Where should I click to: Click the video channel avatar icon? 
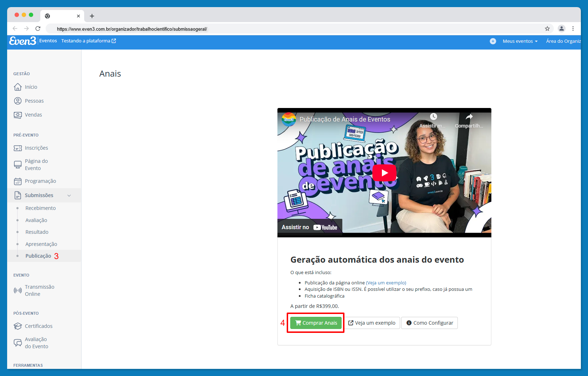[x=289, y=119]
